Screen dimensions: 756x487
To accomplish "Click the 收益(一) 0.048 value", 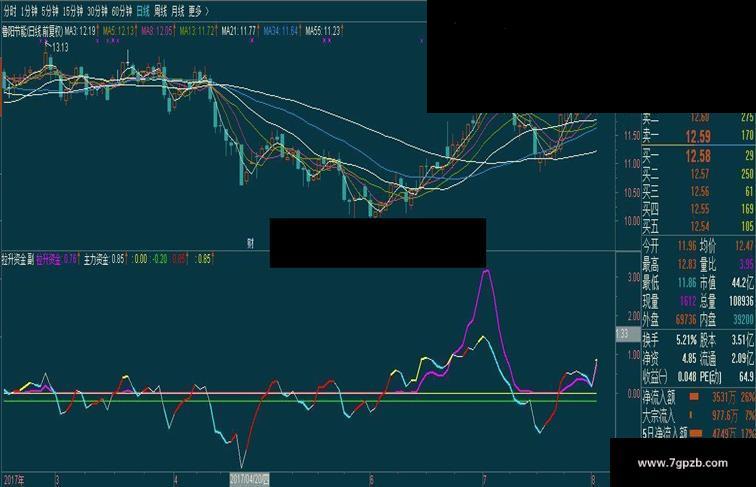I will coord(669,376).
